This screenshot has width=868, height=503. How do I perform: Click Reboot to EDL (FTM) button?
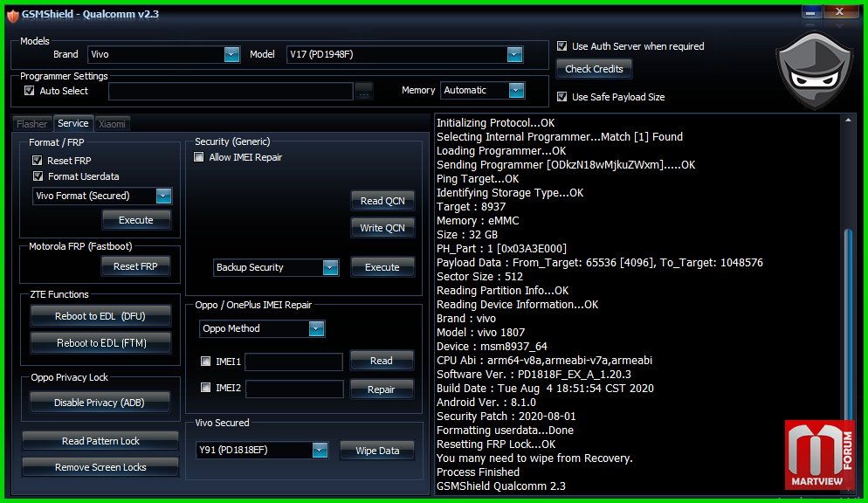[x=100, y=343]
